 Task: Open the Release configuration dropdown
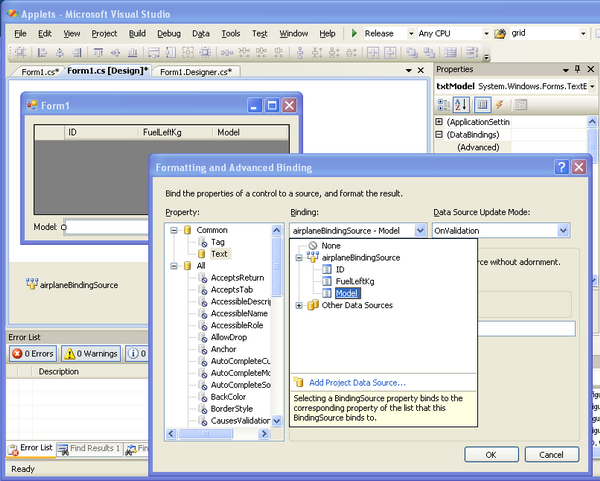click(x=411, y=34)
